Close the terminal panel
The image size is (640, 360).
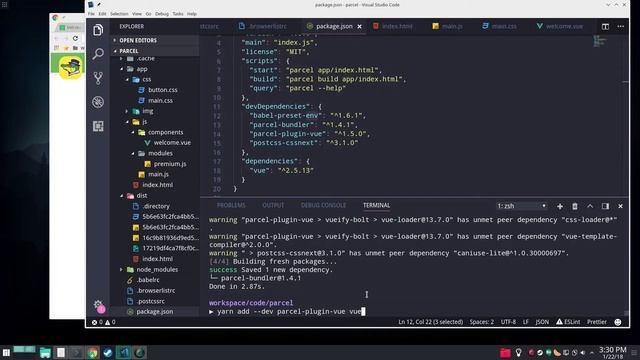coord(620,206)
